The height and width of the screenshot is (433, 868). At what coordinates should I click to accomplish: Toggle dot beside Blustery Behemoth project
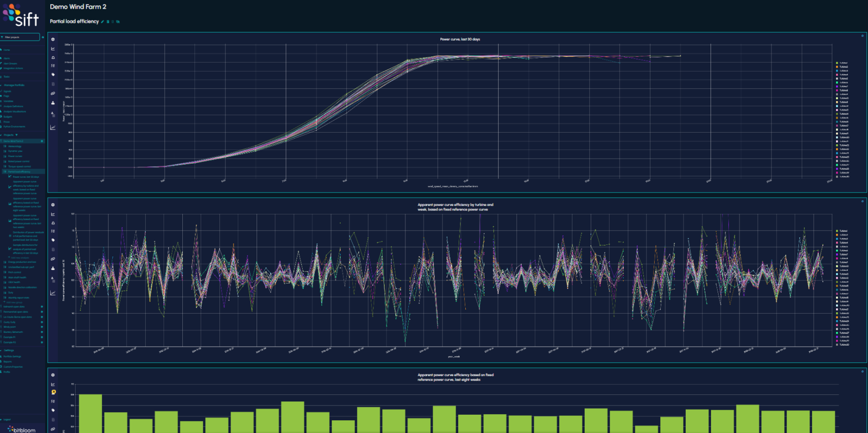42,332
